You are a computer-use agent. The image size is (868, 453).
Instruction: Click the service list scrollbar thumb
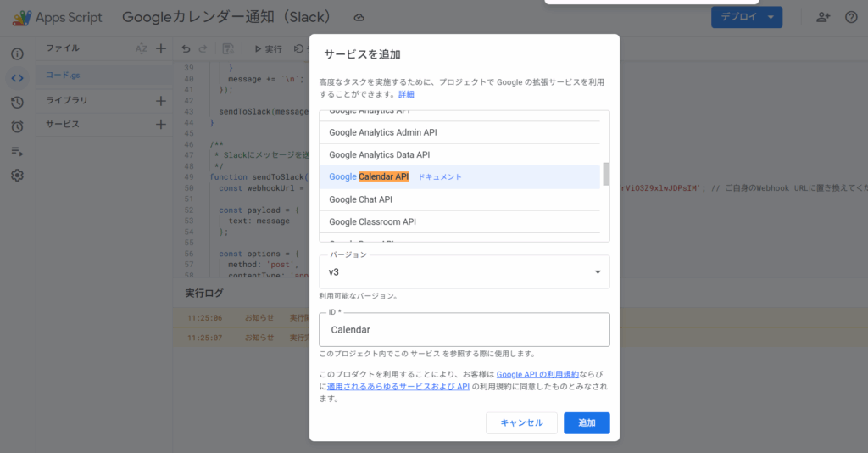pos(606,174)
